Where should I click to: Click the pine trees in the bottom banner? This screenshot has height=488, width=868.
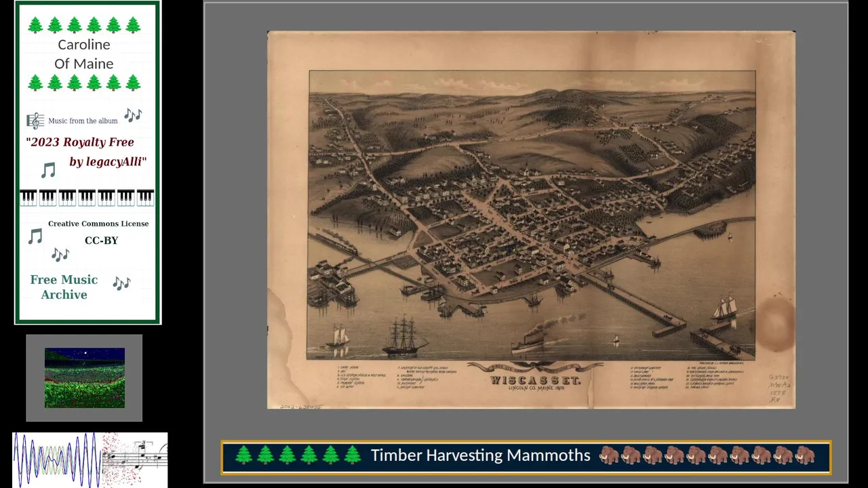[x=298, y=455]
